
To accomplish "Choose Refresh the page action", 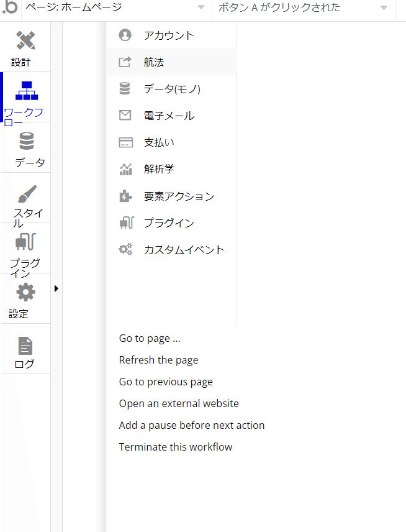I will 158,360.
